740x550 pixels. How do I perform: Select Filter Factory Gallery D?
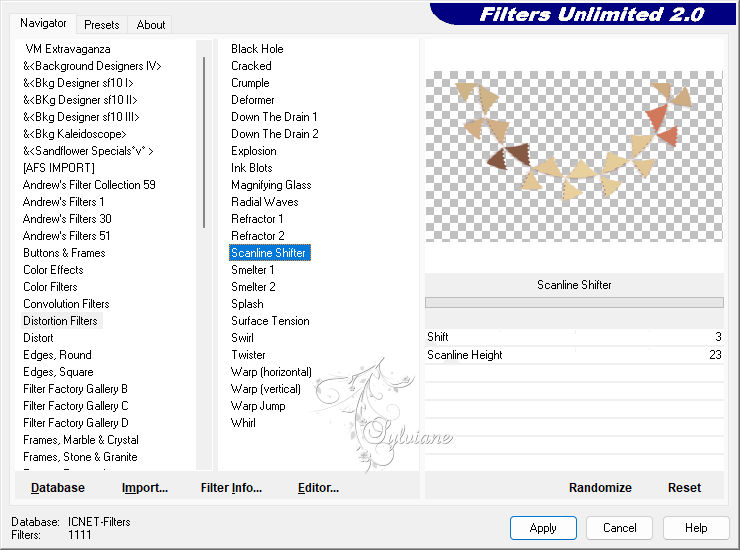pyautogui.click(x=76, y=423)
